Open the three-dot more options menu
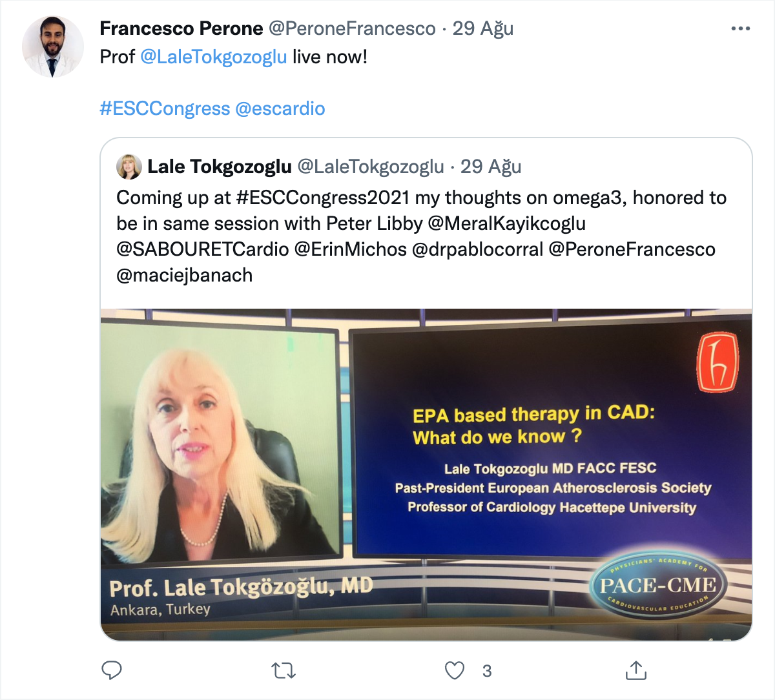 (740, 29)
